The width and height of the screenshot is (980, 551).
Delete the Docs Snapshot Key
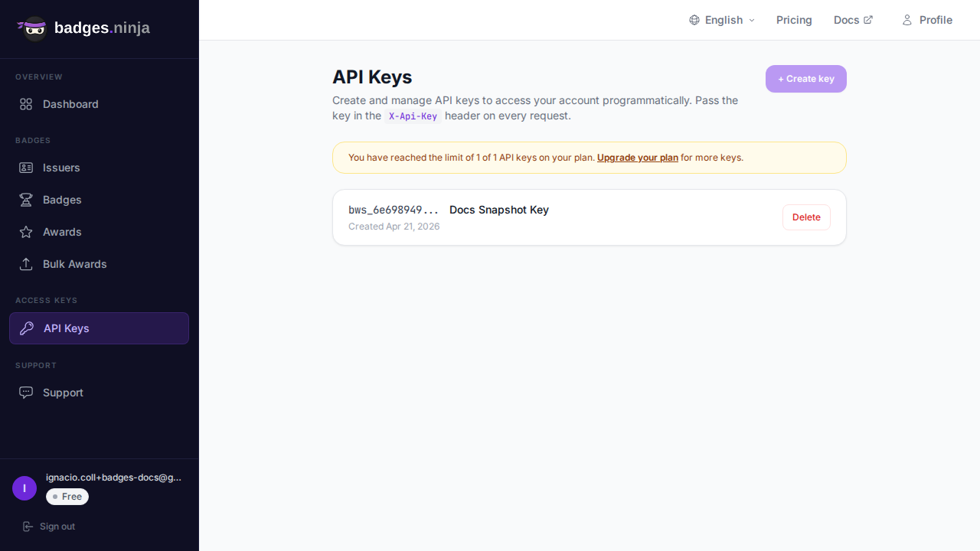click(x=806, y=217)
